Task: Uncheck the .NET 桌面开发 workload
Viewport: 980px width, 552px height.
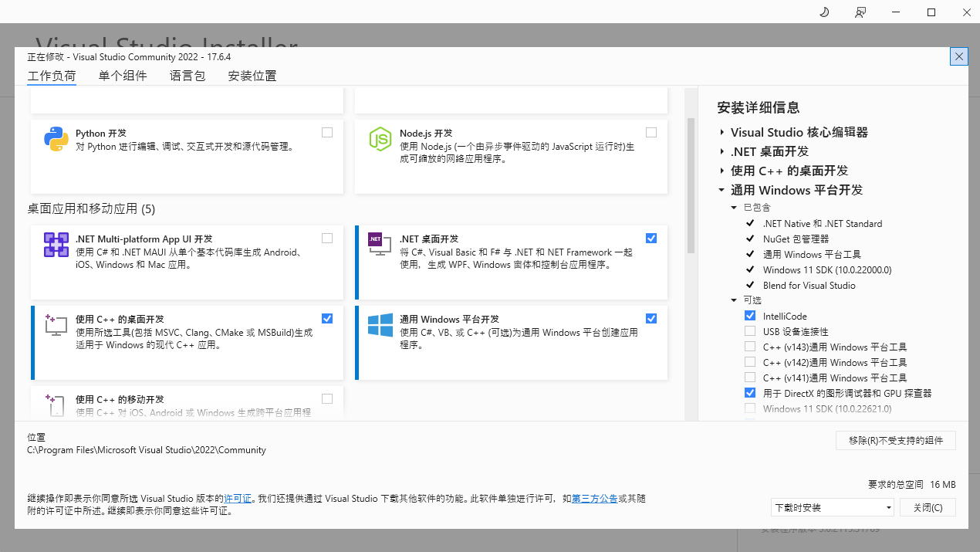Action: [x=651, y=238]
